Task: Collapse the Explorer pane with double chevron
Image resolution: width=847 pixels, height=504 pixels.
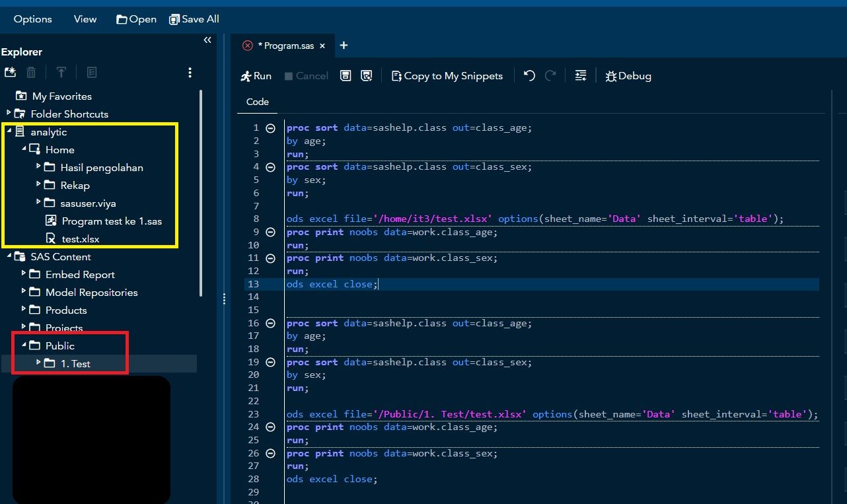Action: tap(207, 40)
